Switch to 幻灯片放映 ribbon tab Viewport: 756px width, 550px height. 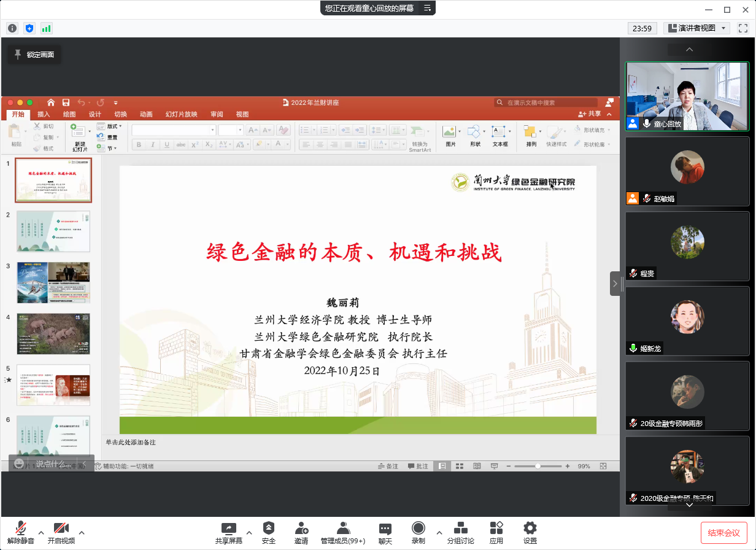click(x=182, y=114)
